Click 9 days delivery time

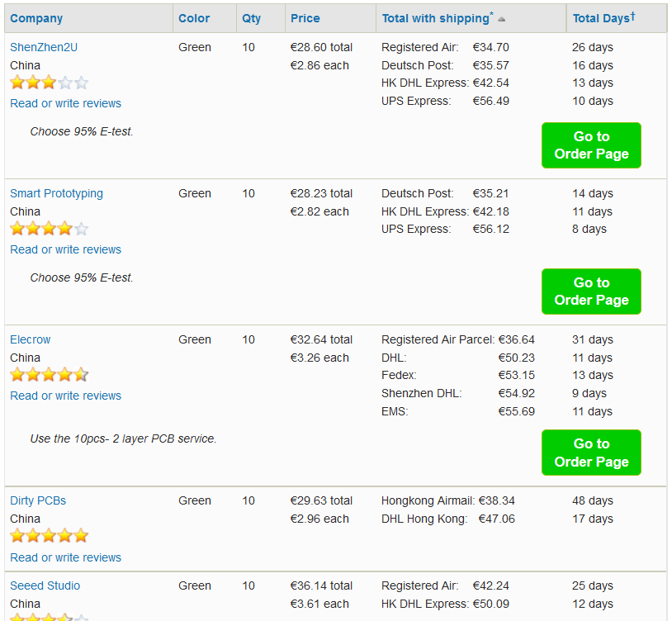coord(589,393)
